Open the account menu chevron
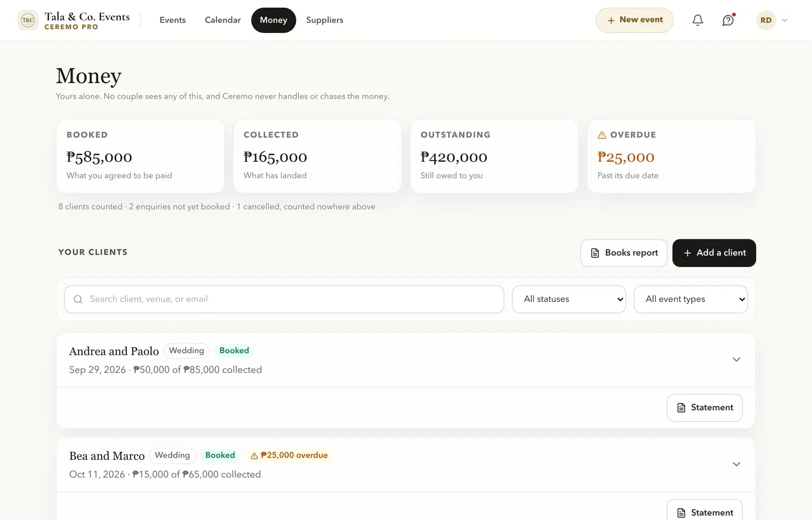Screen dimensions: 812x520 pos(785,20)
